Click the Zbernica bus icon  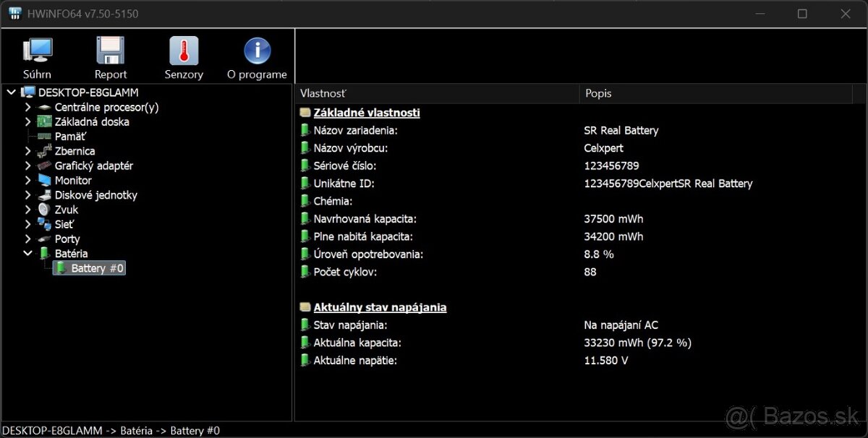coord(45,151)
